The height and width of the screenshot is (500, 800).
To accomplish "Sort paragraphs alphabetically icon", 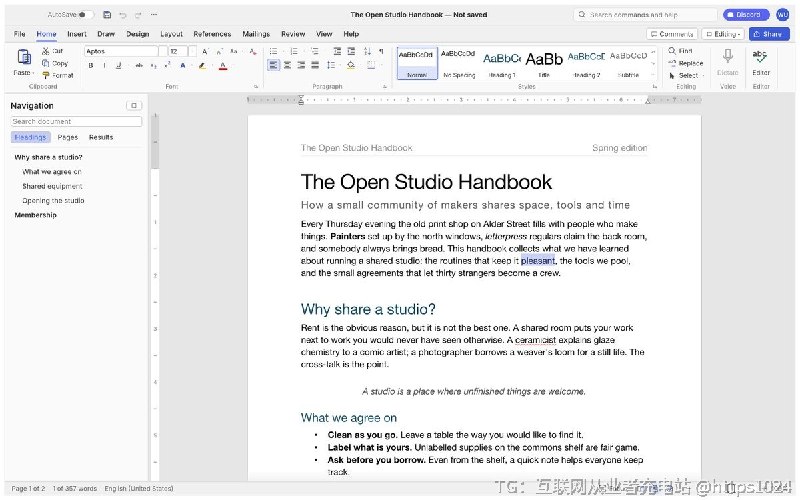I will click(367, 52).
